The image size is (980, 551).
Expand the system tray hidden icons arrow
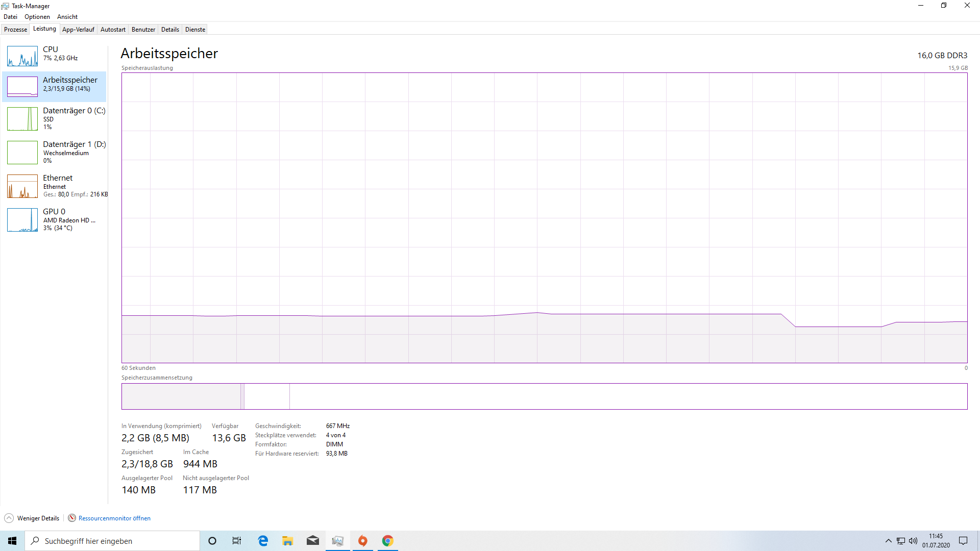tap(888, 541)
